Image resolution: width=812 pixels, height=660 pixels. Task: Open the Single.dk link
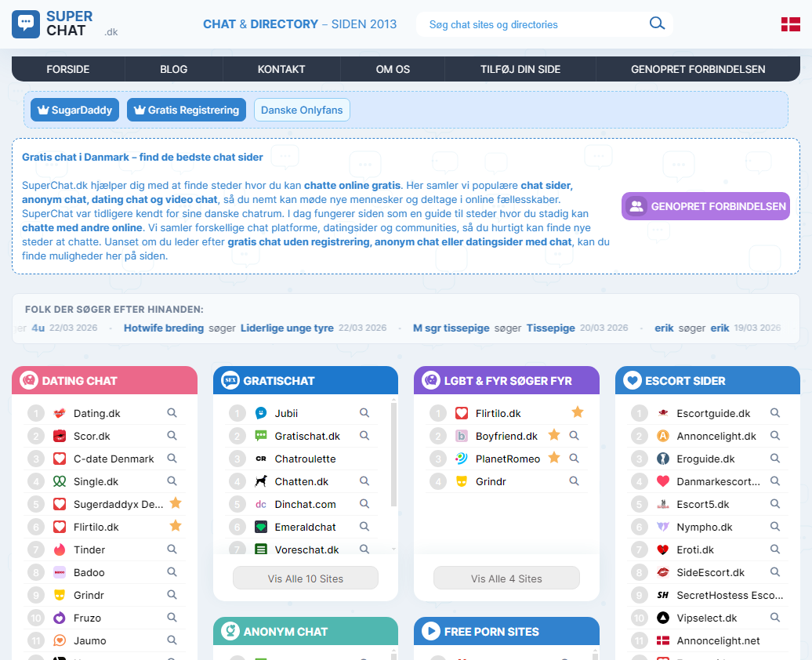point(96,481)
